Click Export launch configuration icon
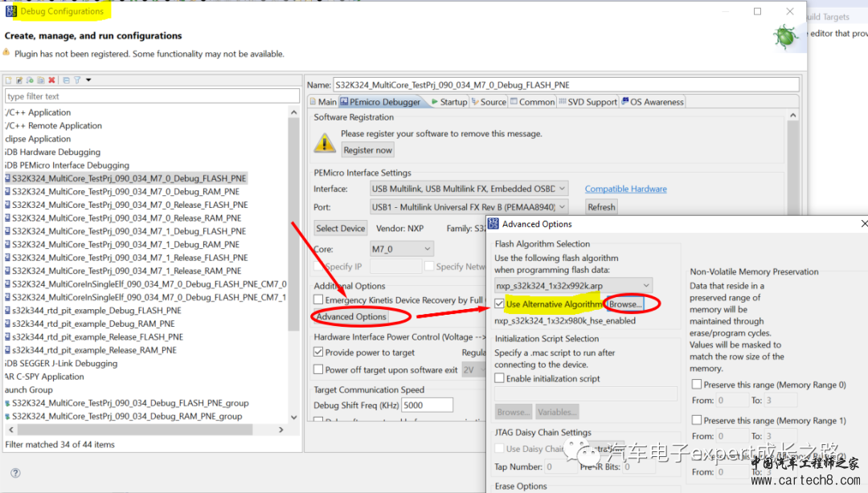Viewport: 868px width, 493px height. click(x=30, y=80)
